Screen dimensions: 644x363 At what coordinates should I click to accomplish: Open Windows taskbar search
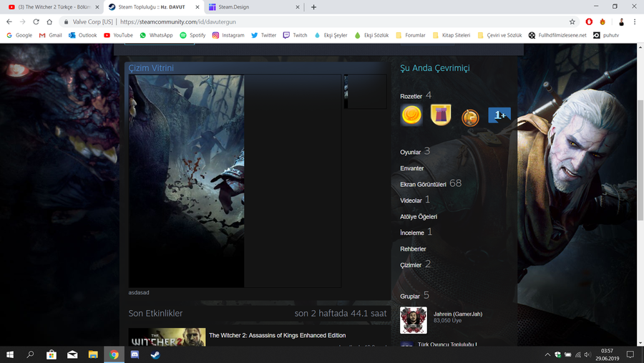[x=30, y=354]
